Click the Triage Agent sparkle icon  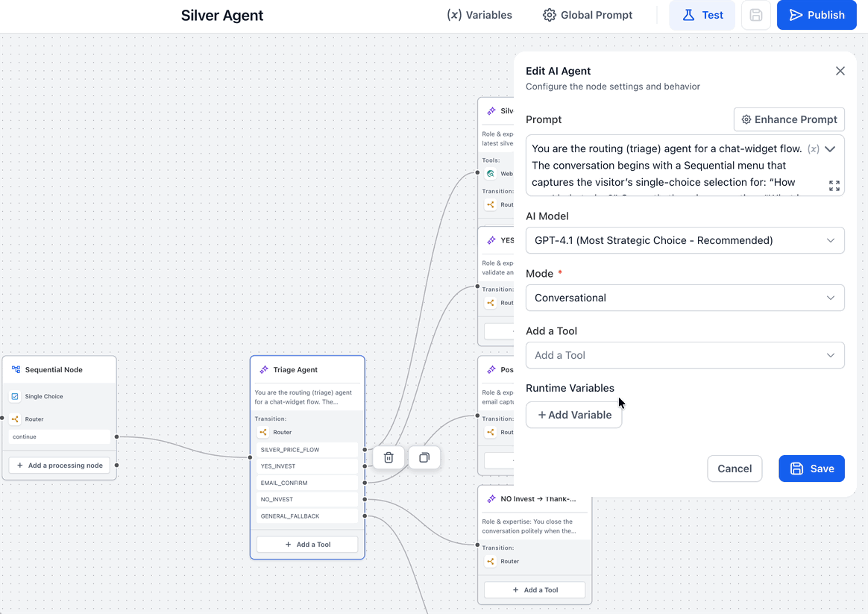[x=264, y=369]
